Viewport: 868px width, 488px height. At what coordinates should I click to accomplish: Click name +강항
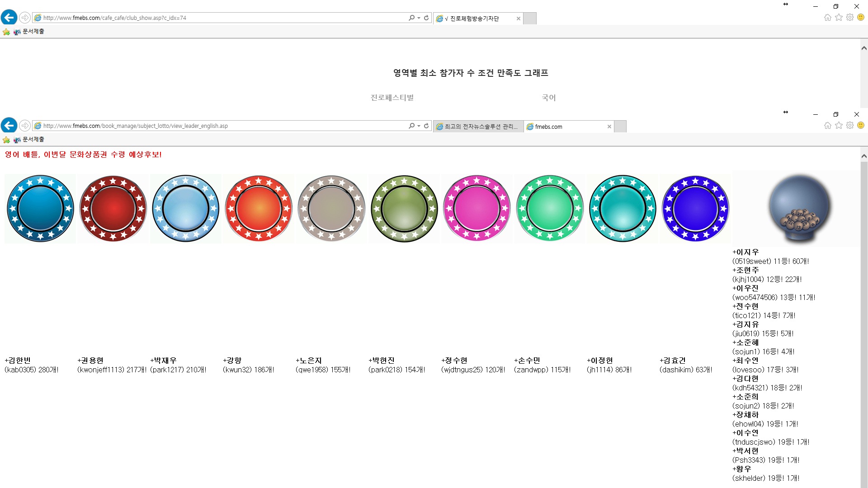(x=232, y=361)
